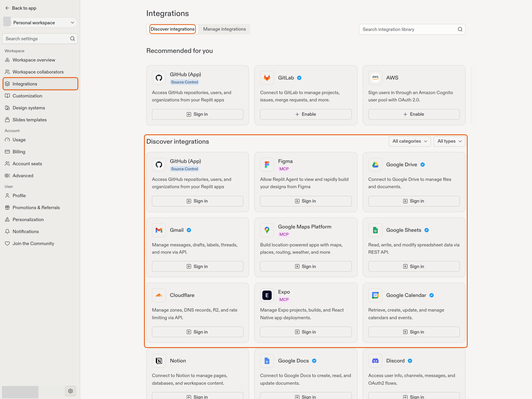
Task: Open Join the Community link
Action: 40,243
